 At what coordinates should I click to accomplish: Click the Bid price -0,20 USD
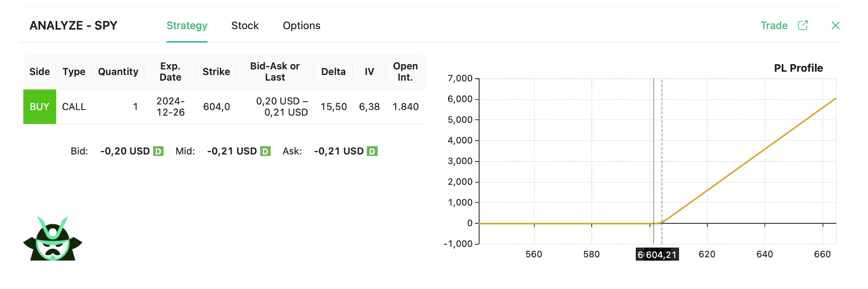coord(125,152)
